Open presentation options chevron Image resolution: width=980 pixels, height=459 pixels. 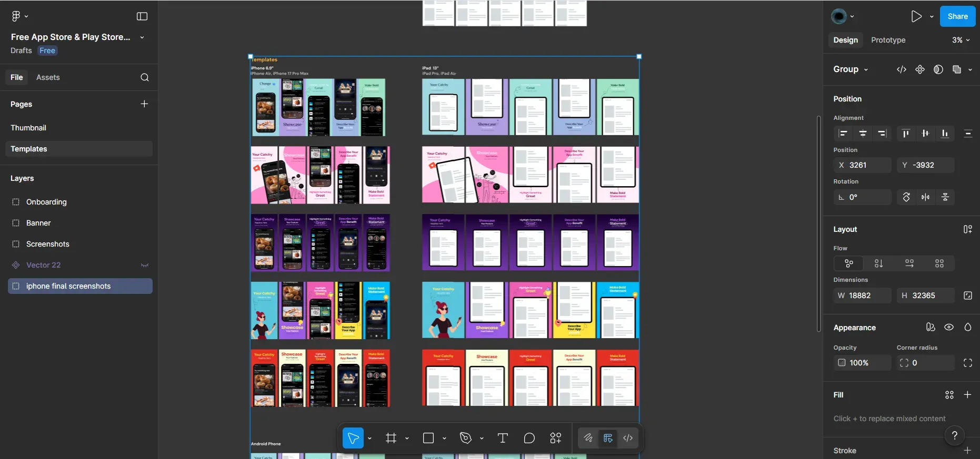point(932,16)
